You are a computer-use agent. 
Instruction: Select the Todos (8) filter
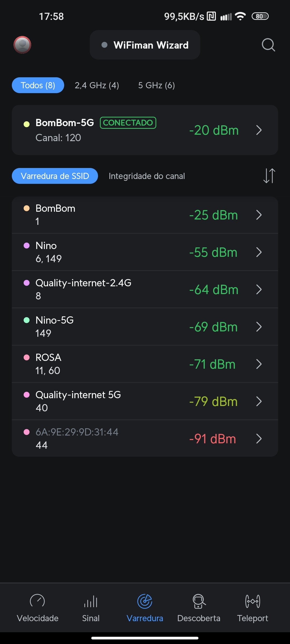[38, 85]
